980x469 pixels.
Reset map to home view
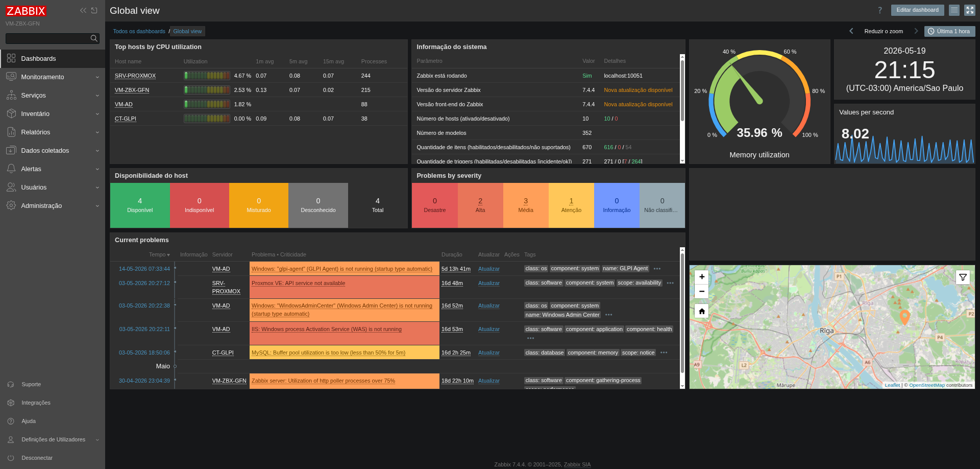pos(702,311)
